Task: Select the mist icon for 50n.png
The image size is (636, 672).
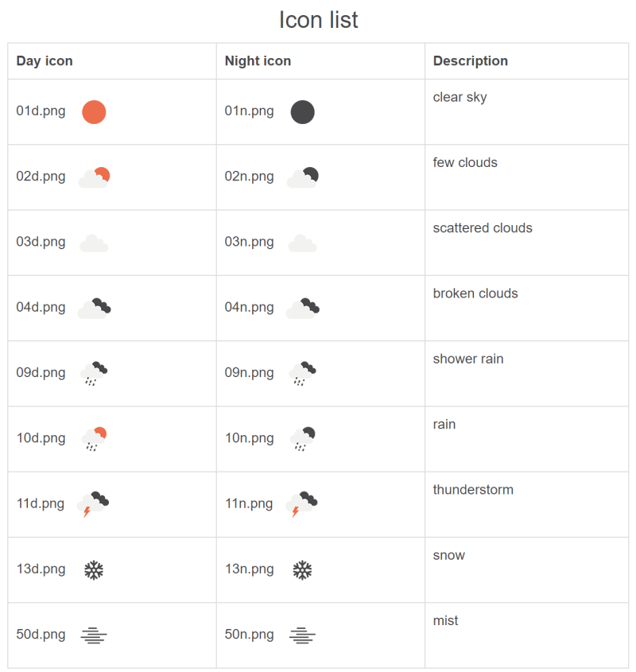Action: [302, 635]
